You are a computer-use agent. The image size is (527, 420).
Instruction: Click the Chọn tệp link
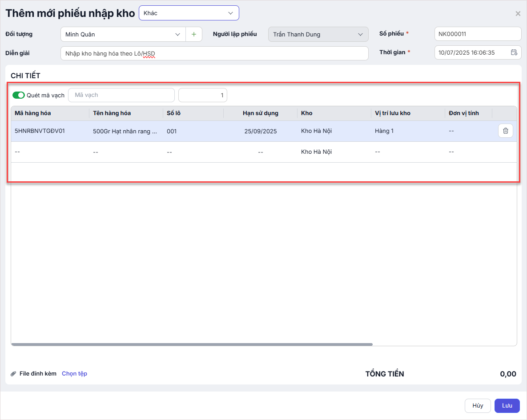point(74,374)
